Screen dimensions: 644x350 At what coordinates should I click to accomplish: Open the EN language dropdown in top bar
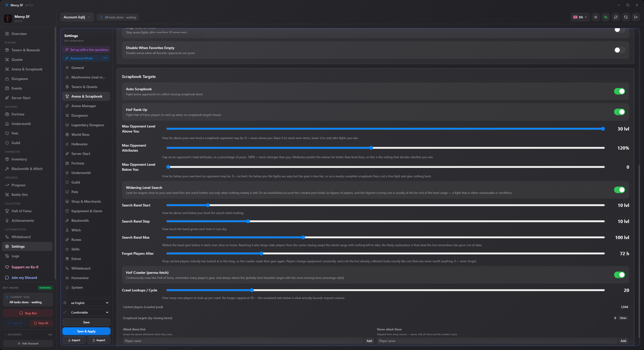tap(580, 17)
